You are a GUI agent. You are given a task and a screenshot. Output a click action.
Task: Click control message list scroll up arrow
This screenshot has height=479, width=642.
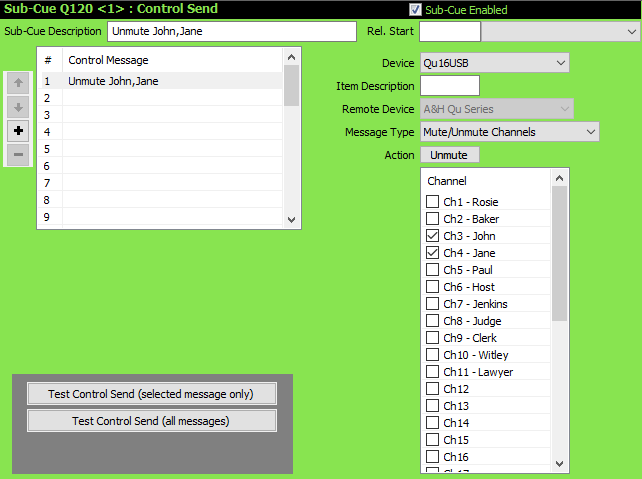(291, 57)
